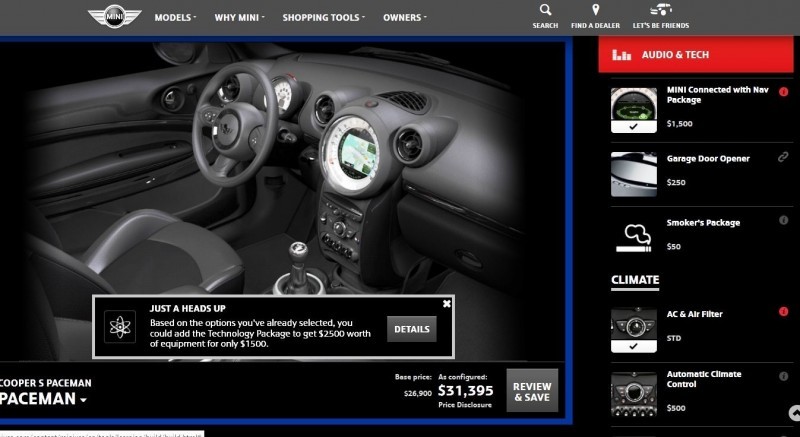Click info icon for Automatic Climate Control

(784, 376)
